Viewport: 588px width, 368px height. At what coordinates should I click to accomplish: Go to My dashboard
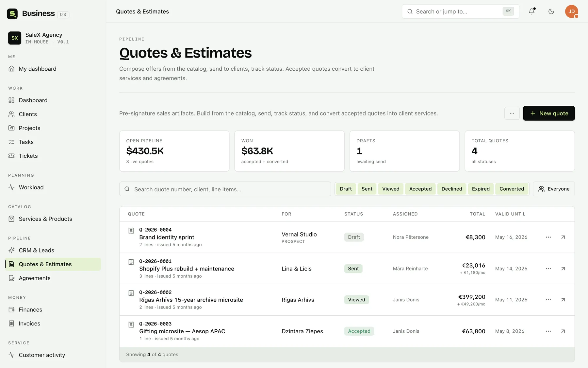(53, 69)
